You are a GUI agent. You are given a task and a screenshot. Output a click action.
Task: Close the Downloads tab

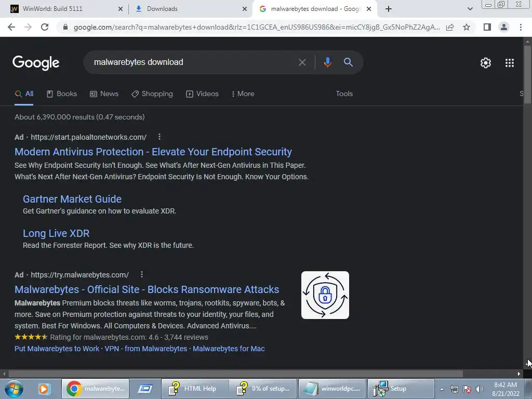245,9
